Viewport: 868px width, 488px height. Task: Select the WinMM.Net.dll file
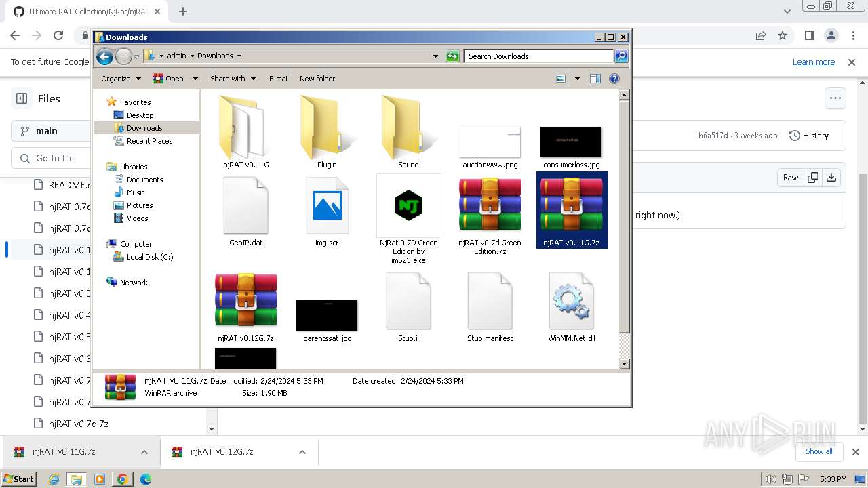click(x=571, y=307)
